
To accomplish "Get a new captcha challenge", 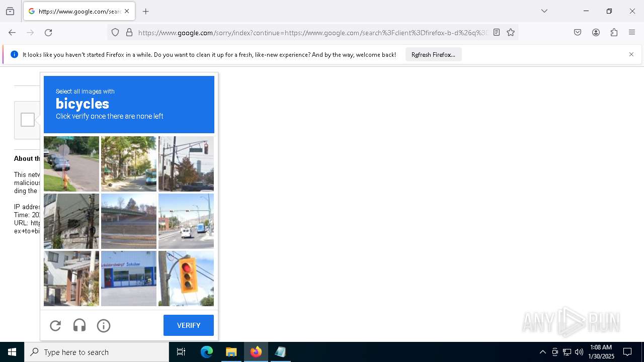I will tap(55, 326).
